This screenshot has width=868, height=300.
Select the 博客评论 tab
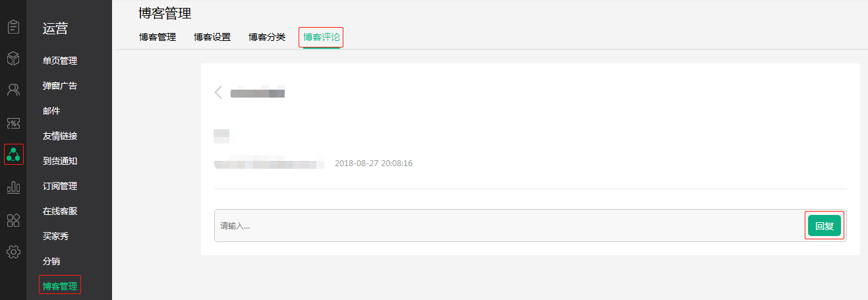tap(322, 37)
